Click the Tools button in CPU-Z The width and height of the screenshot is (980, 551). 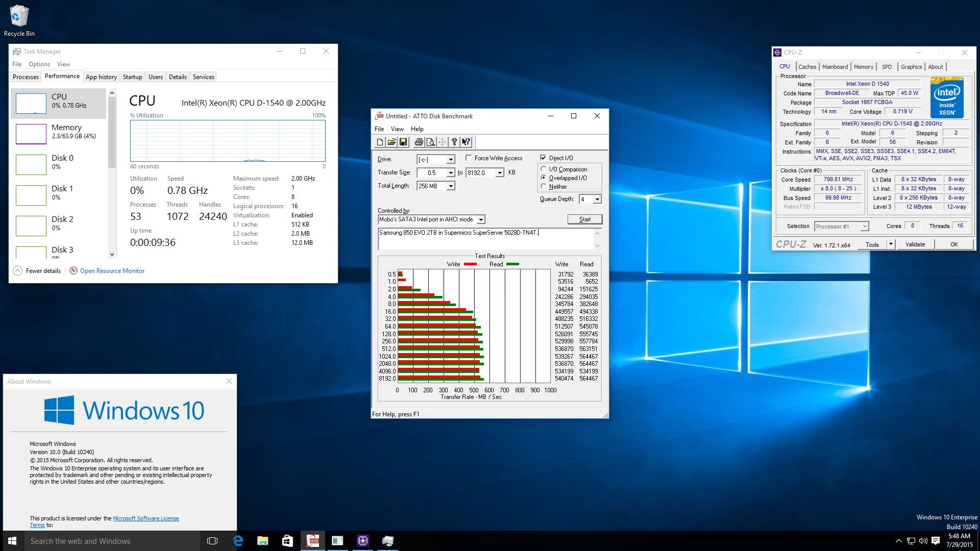pos(872,244)
